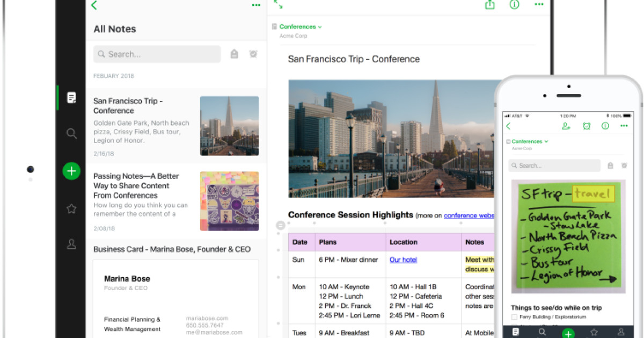Image resolution: width=644 pixels, height=338 pixels.
Task: Expand the Conferences dropdown on the phone
Action: (x=530, y=141)
